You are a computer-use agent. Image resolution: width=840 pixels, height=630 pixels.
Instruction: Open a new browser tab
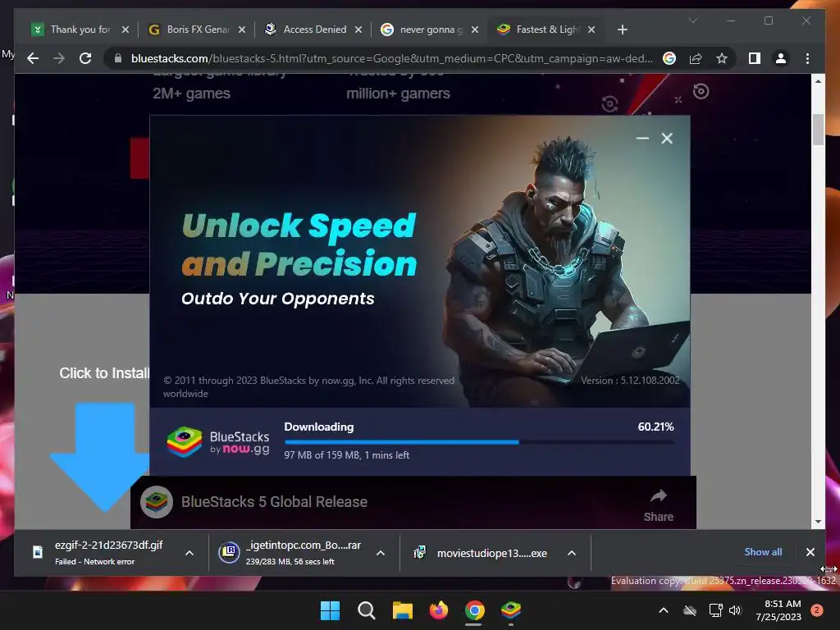tap(622, 30)
